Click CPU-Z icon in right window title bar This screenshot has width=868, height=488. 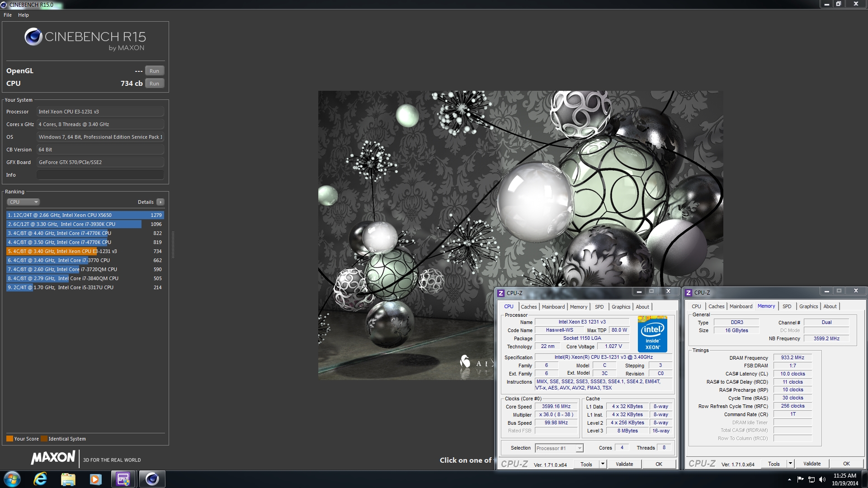(689, 293)
